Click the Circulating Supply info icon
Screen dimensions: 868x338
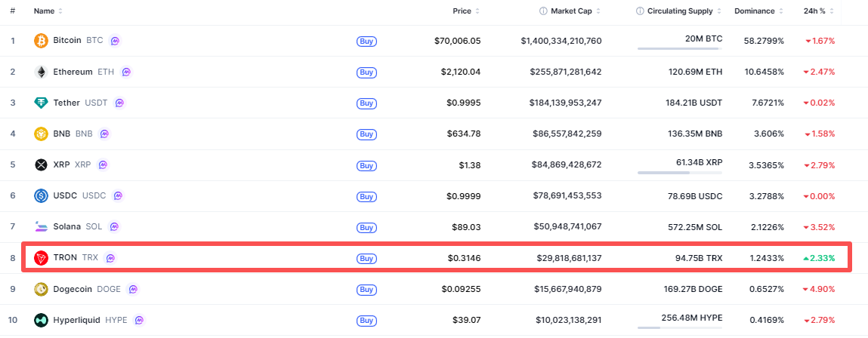click(x=641, y=11)
